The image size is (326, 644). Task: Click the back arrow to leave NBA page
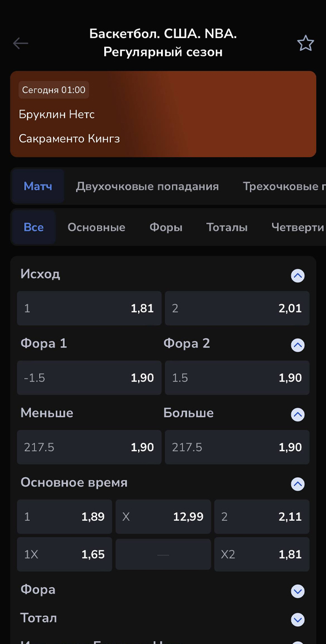pos(20,43)
